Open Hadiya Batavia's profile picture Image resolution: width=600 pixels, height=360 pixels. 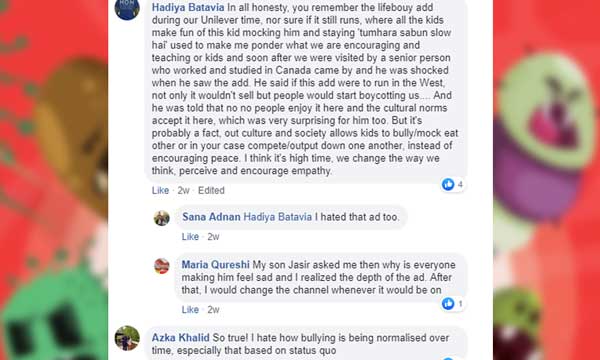(127, 8)
